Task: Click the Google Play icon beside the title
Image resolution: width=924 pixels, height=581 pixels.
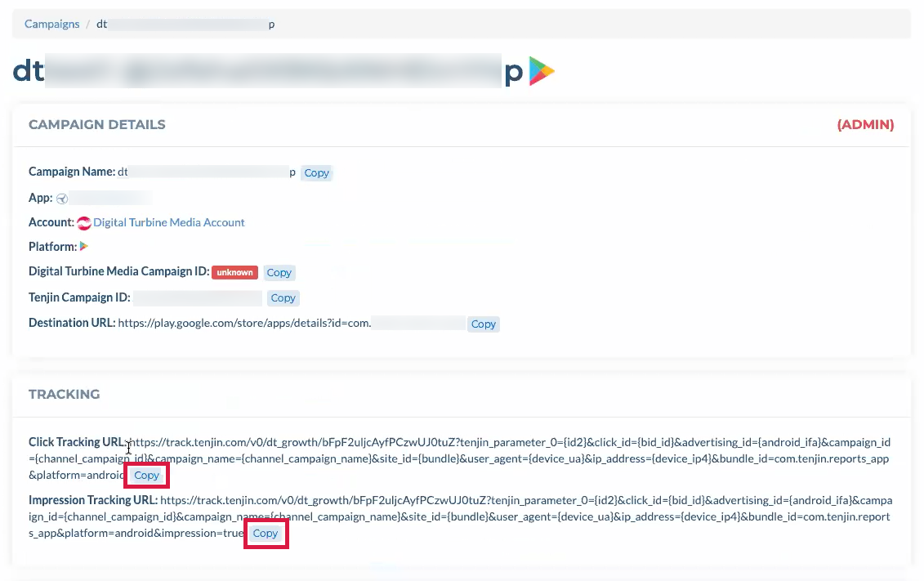Action: pyautogui.click(x=542, y=71)
